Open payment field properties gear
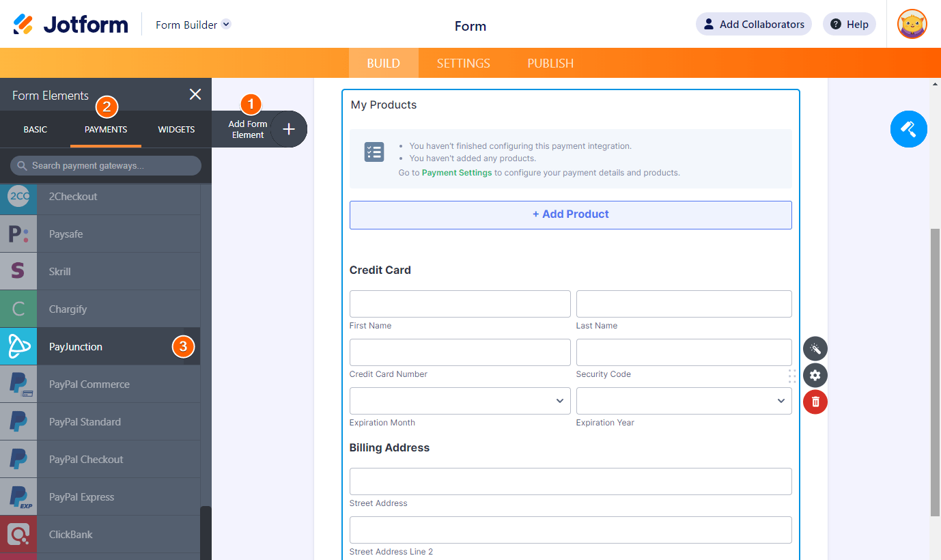 click(815, 375)
